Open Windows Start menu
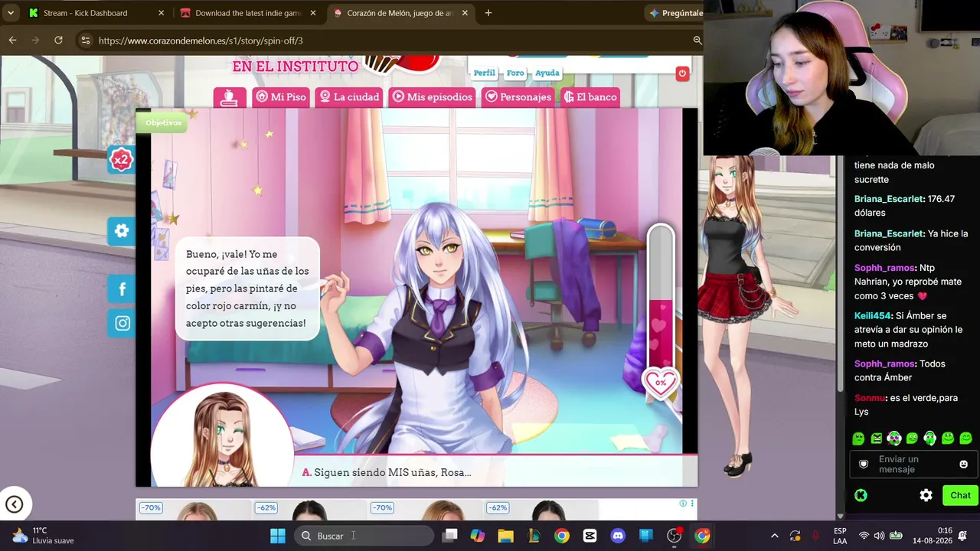Viewport: 980px width, 551px height. [278, 536]
